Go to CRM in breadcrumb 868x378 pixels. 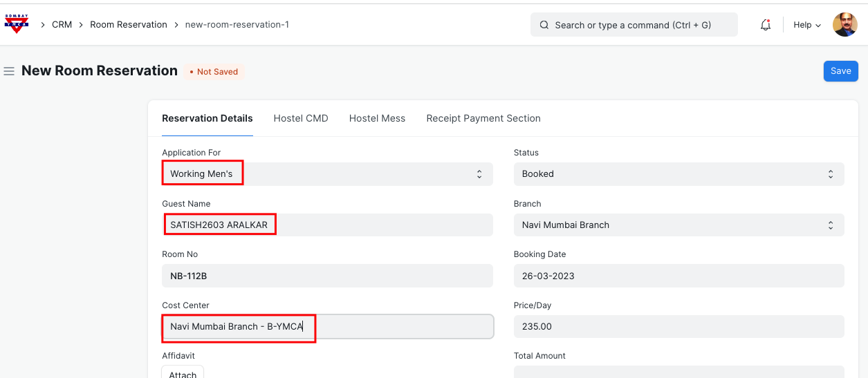[x=62, y=25]
